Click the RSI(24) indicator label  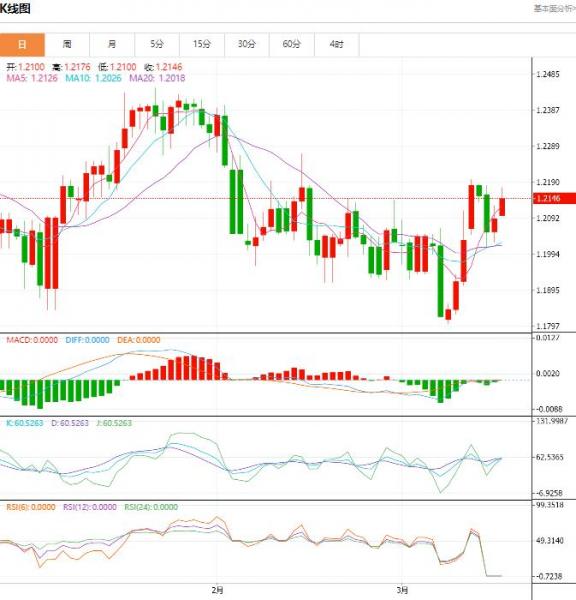tap(151, 507)
